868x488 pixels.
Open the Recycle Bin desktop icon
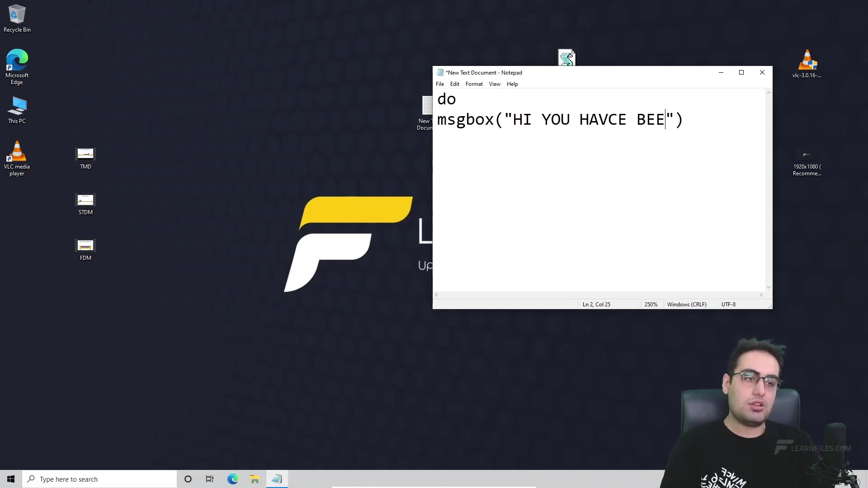(17, 15)
